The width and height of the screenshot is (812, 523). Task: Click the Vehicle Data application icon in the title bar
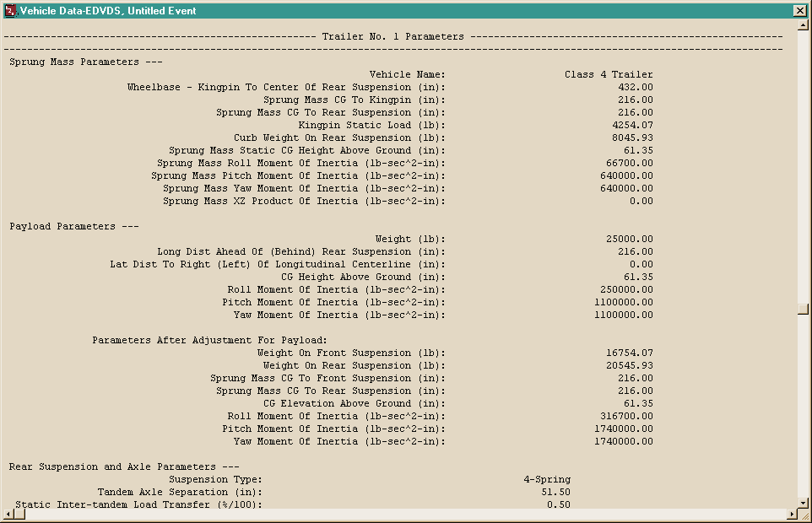pos(10,10)
